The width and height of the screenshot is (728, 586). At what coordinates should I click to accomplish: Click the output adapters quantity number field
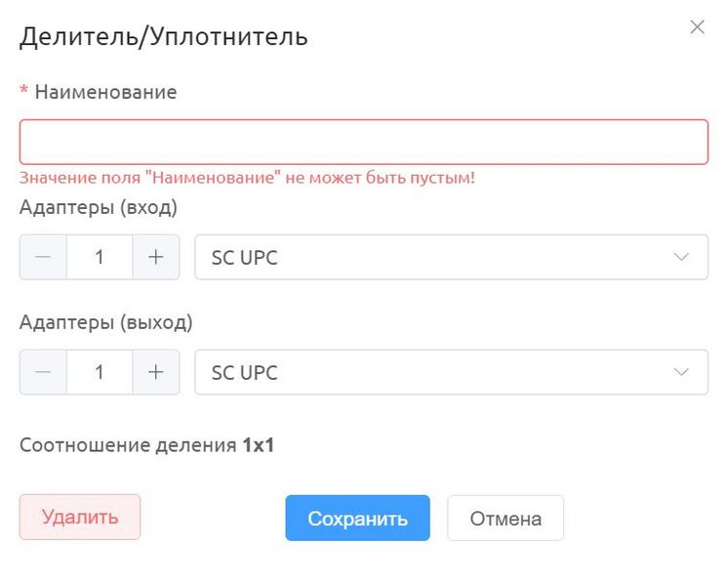(100, 372)
